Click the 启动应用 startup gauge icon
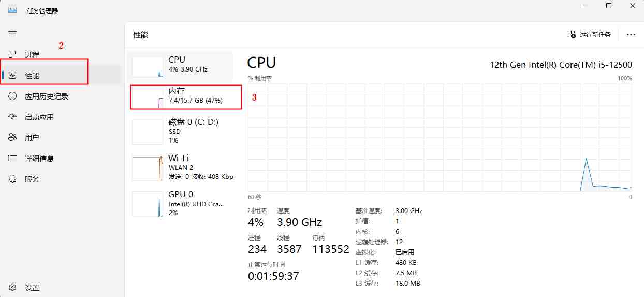This screenshot has width=644, height=297. [13, 117]
